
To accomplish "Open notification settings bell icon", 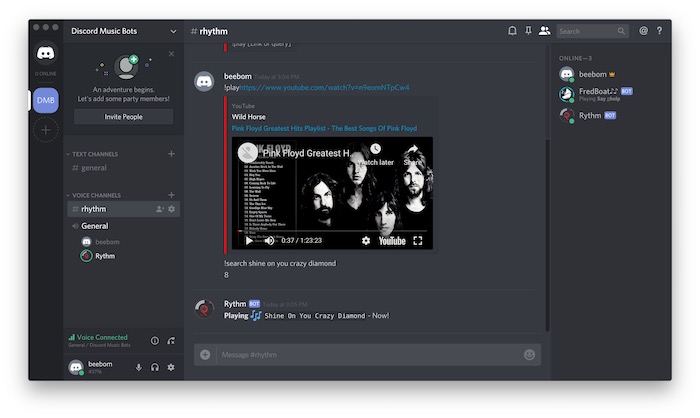I will (512, 31).
